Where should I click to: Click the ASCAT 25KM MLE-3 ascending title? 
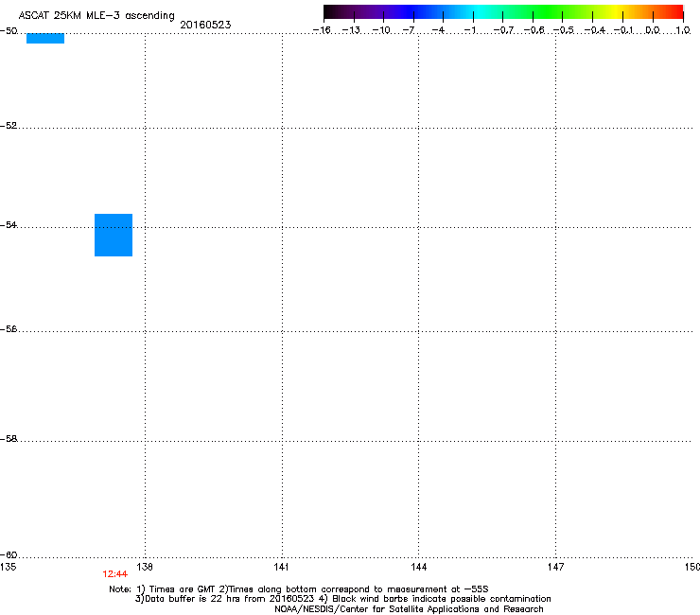point(96,15)
